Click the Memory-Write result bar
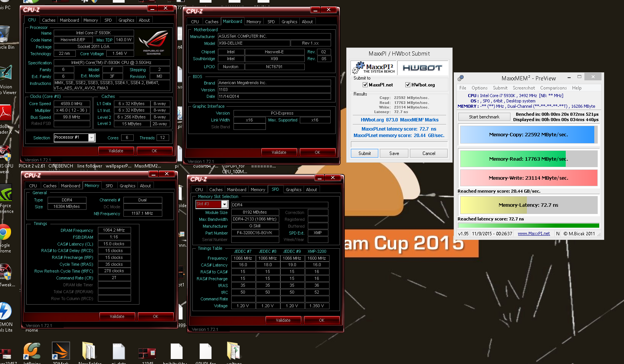This screenshot has height=364, width=624. [529, 178]
